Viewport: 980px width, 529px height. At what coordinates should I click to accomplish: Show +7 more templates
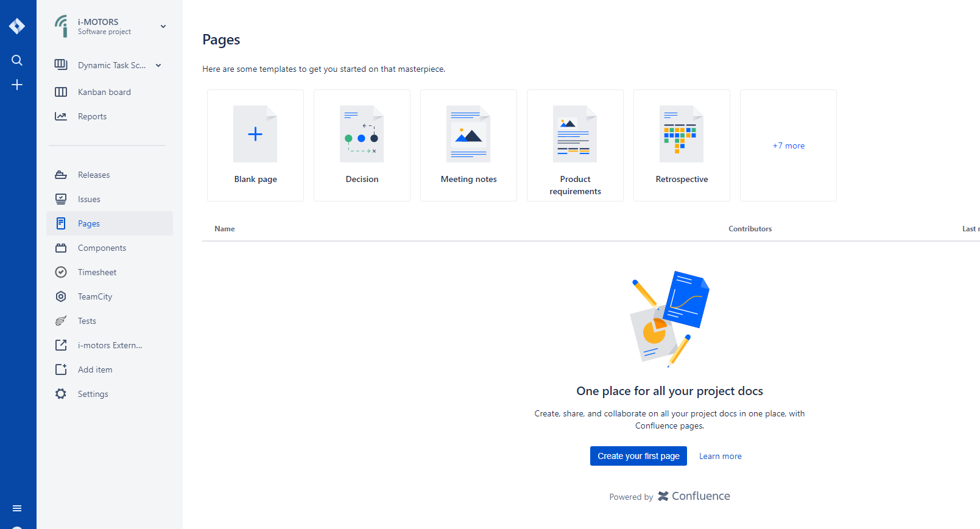point(788,145)
